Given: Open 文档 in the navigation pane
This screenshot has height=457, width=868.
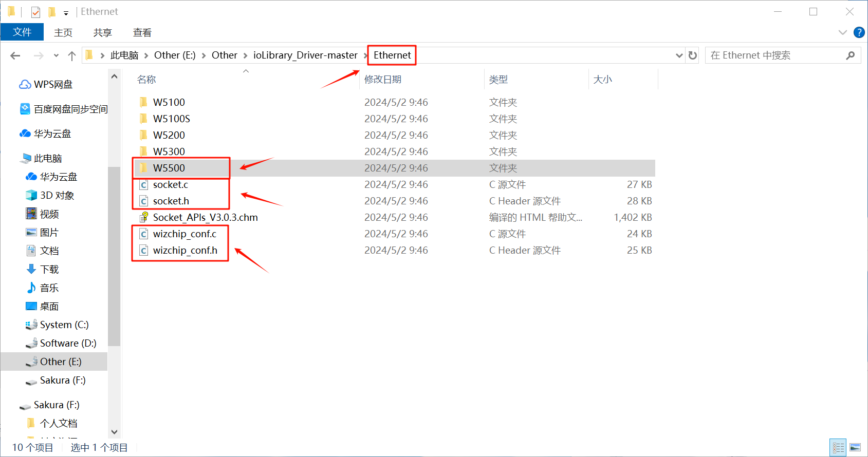Looking at the screenshot, I should click(x=49, y=251).
